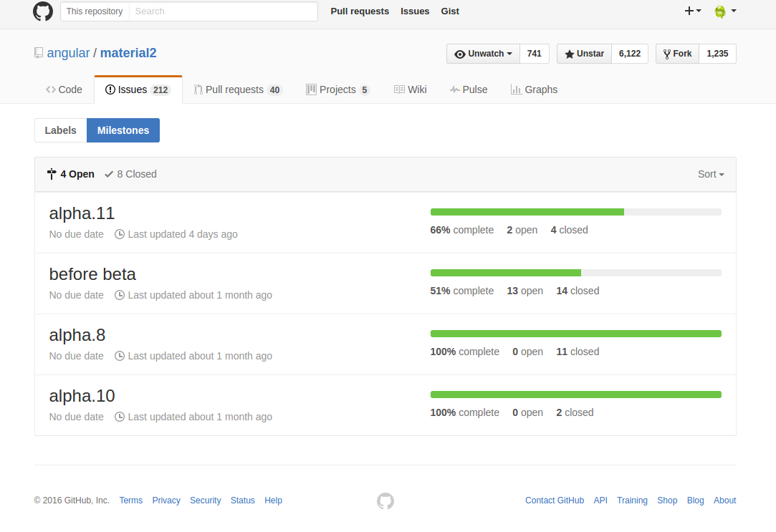View the 1,235 forks count

click(x=717, y=54)
